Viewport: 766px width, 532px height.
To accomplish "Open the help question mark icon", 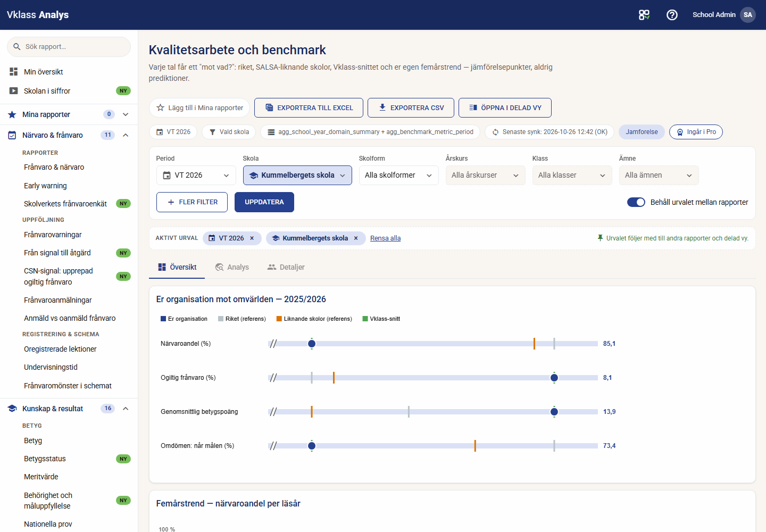I will point(672,15).
